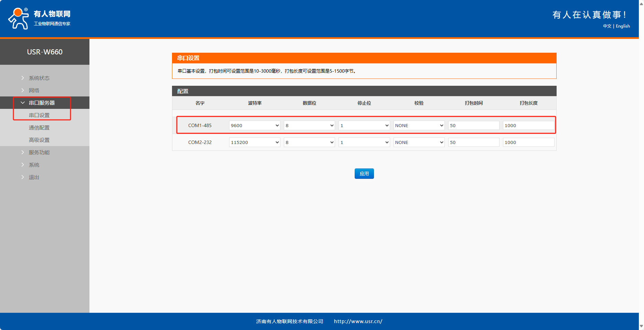Open COM2-232 parity dropdown showing NONE
The height and width of the screenshot is (330, 644).
coord(419,143)
